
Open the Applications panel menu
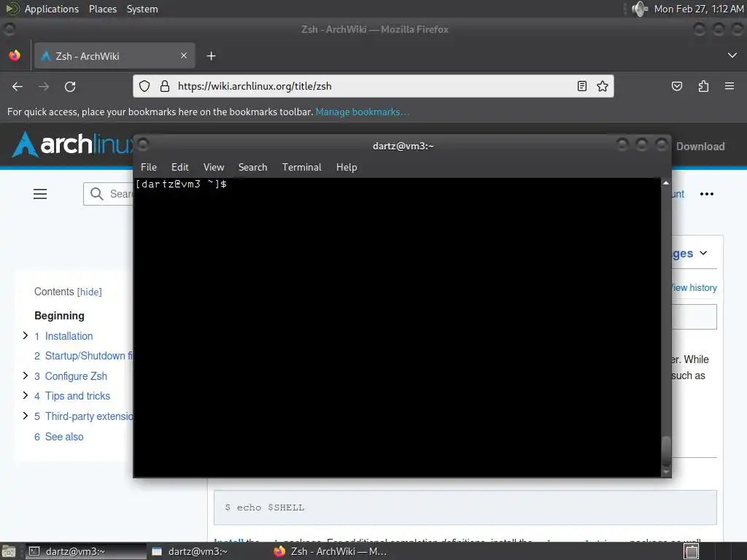point(52,9)
